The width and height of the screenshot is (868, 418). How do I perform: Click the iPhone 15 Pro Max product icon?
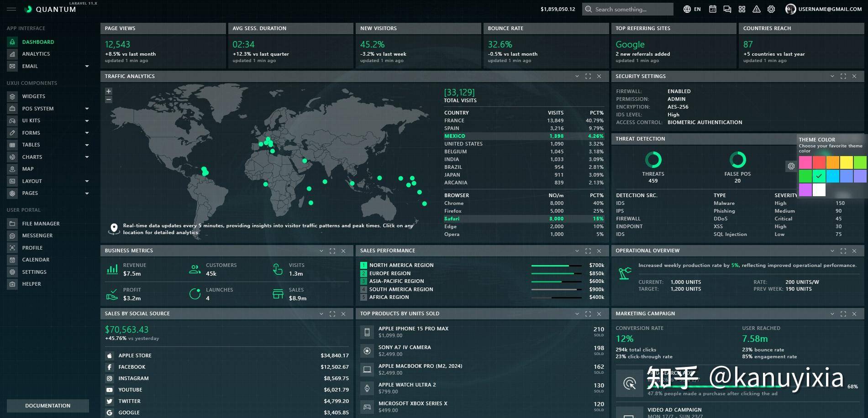tap(367, 332)
